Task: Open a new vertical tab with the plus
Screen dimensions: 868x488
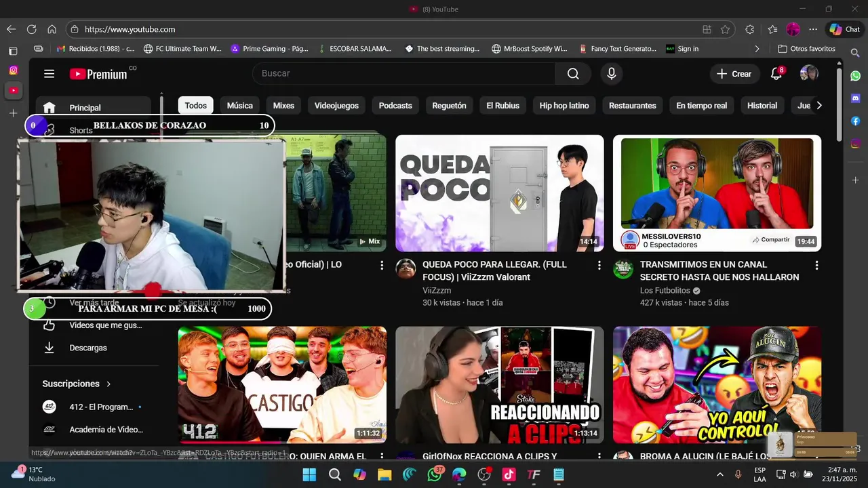Action: coord(13,113)
